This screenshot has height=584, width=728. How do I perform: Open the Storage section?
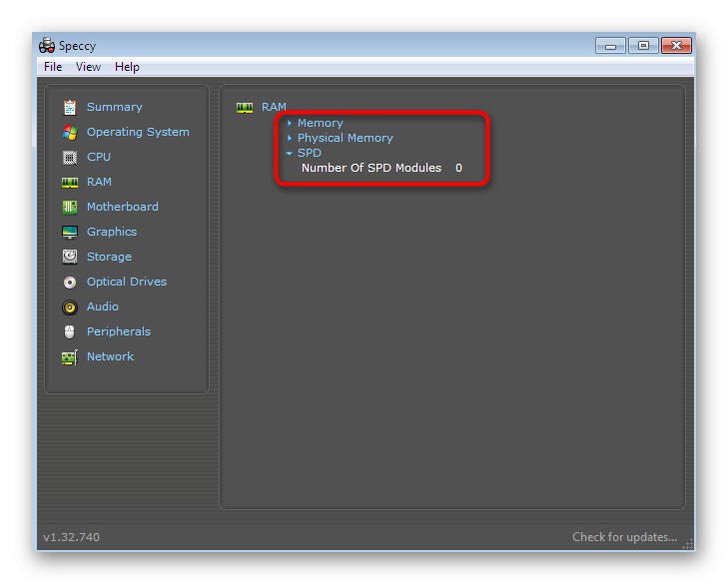tap(109, 257)
